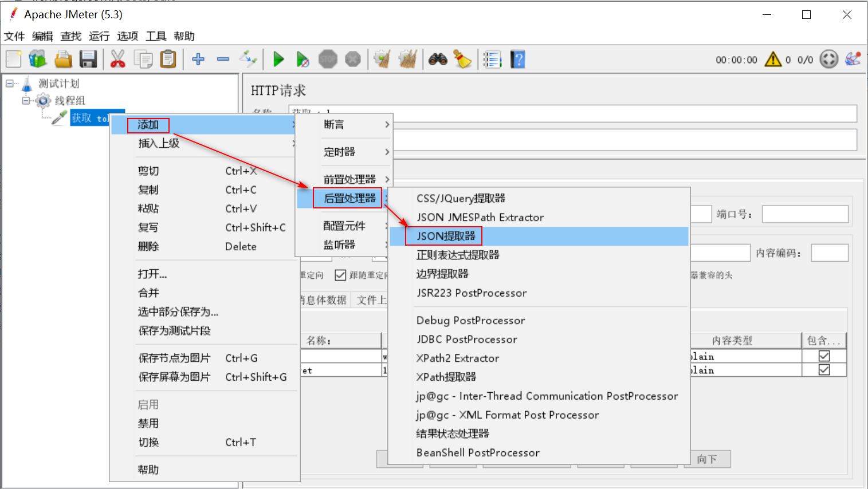Expand the 添加 context submenu
Viewport: 868px width, 489px height.
[x=203, y=125]
